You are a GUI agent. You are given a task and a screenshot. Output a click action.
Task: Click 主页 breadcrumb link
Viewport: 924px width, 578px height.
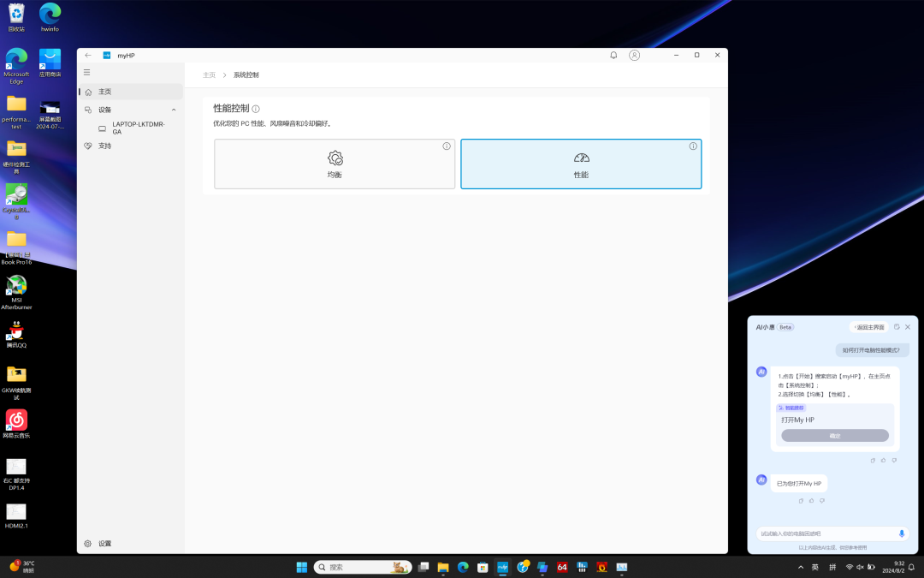click(209, 75)
